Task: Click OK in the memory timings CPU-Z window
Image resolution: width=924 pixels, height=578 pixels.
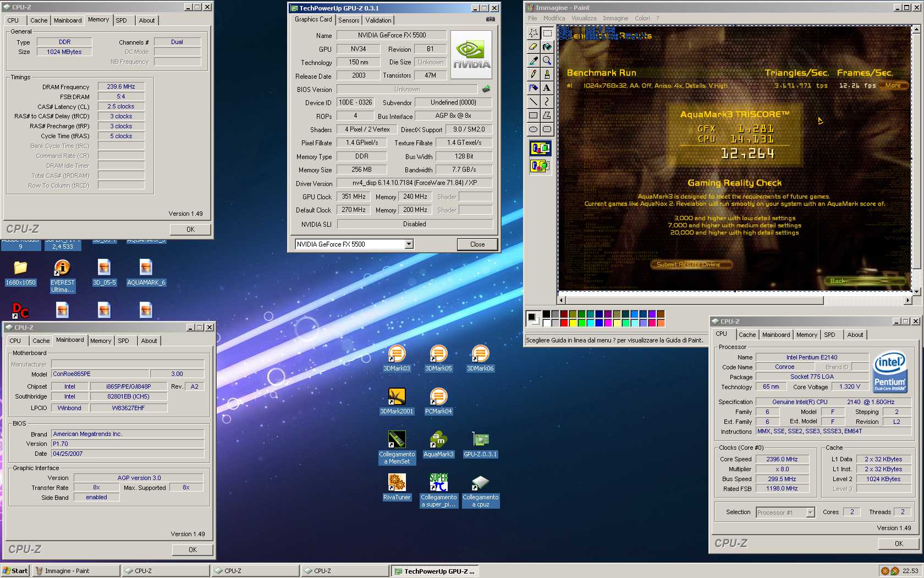Action: [190, 230]
